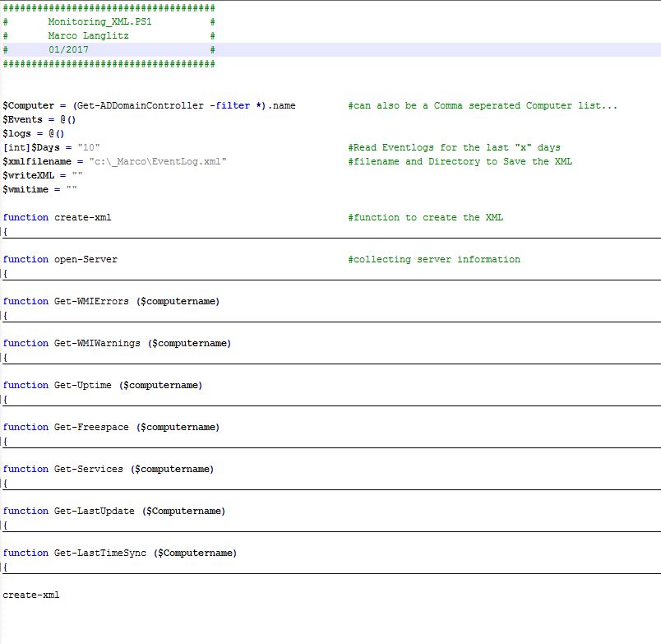Unfold the collapsed body of Get-LastUpdate
Viewport: 661px width, 644px height.
(5, 526)
